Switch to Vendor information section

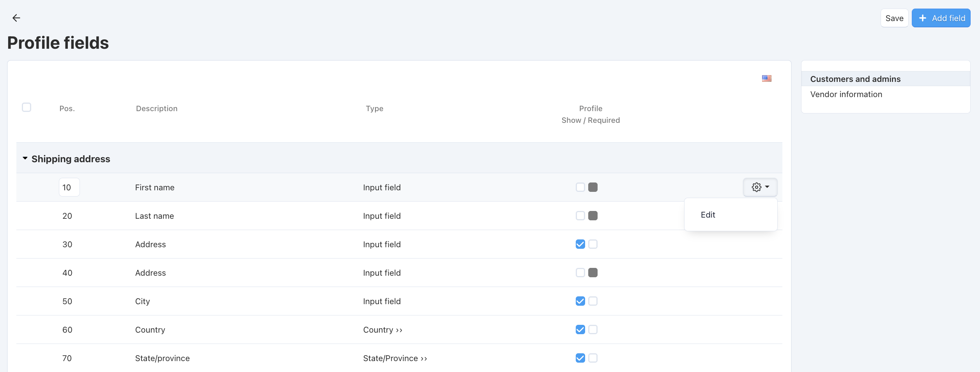point(846,94)
